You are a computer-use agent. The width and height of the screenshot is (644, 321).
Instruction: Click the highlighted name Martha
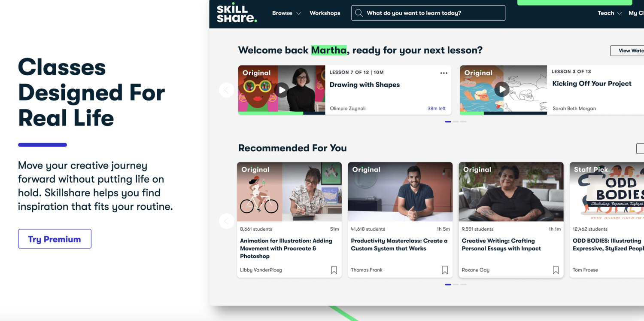[x=329, y=50]
